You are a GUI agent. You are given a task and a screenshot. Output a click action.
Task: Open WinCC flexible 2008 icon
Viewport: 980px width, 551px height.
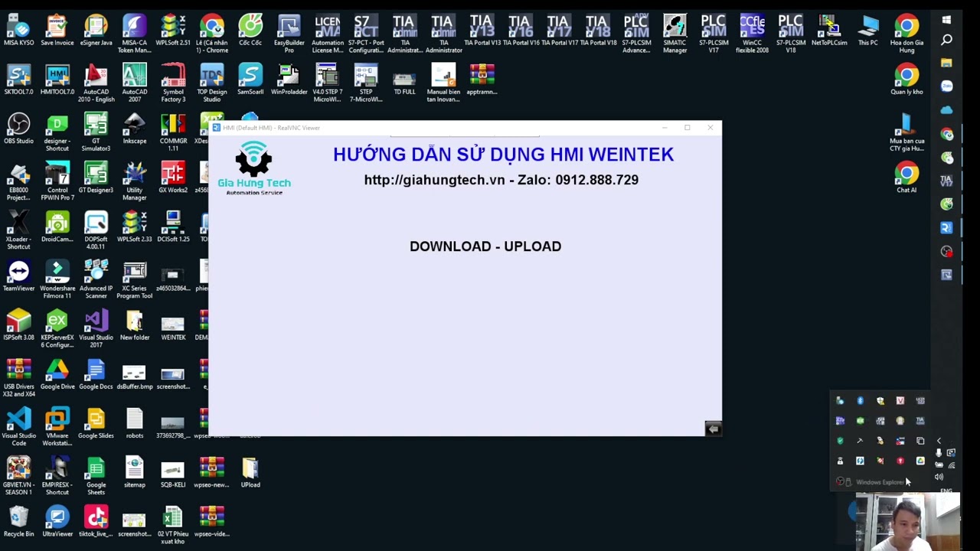pos(752,34)
